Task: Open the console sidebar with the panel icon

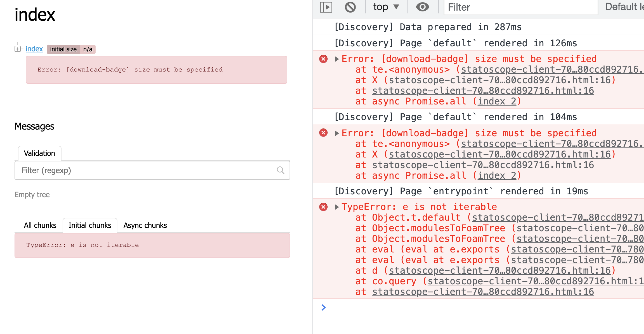Action: (x=326, y=7)
